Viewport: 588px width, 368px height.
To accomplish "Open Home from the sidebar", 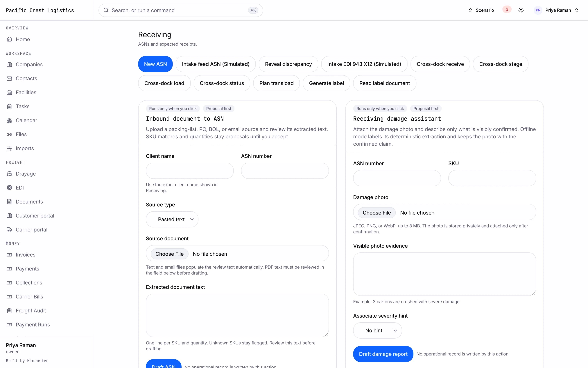I will coord(23,39).
